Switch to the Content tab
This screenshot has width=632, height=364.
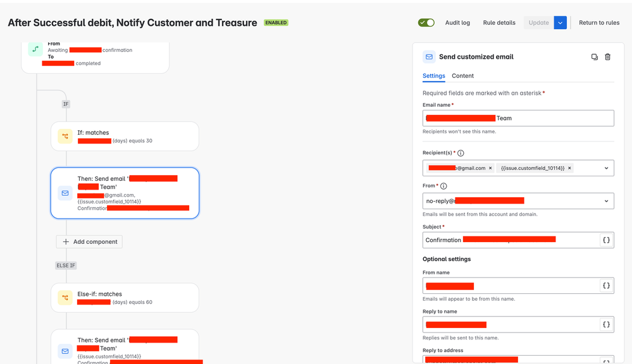coord(462,76)
